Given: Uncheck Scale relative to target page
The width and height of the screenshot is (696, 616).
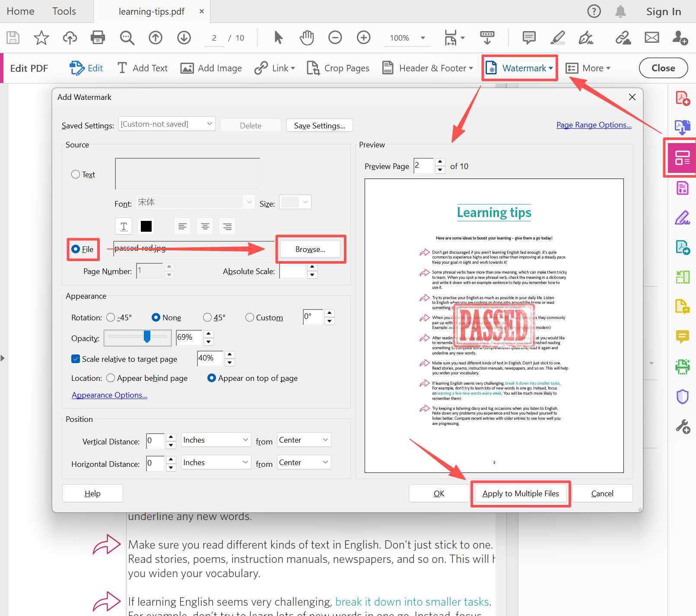Looking at the screenshot, I should coord(76,359).
